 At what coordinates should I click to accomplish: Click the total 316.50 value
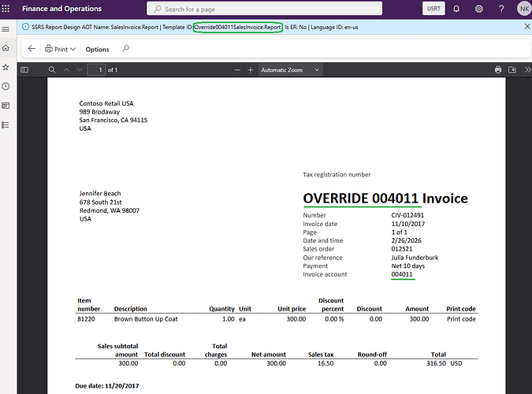tap(436, 363)
